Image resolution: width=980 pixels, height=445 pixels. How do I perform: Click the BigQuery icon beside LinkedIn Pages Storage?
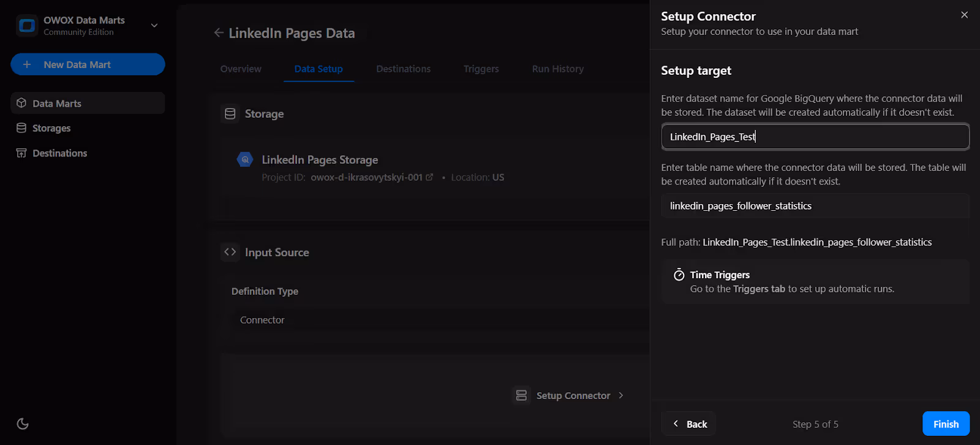(x=245, y=159)
